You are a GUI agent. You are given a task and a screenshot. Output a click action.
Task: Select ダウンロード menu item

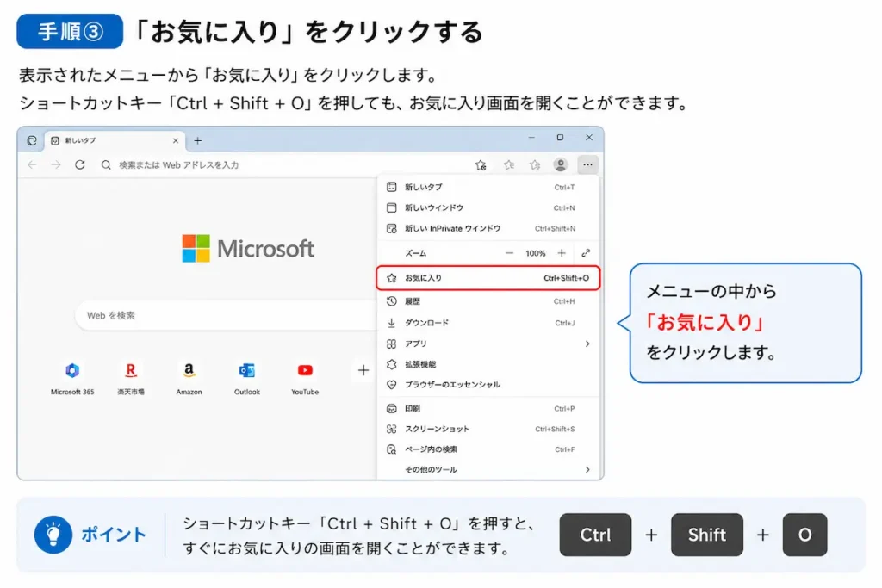[488, 323]
